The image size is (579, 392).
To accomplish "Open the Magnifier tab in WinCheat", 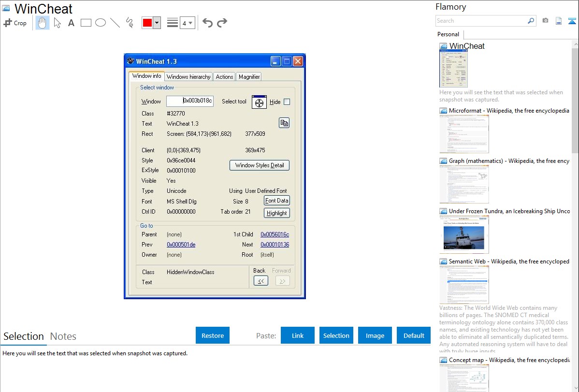I will (x=249, y=77).
